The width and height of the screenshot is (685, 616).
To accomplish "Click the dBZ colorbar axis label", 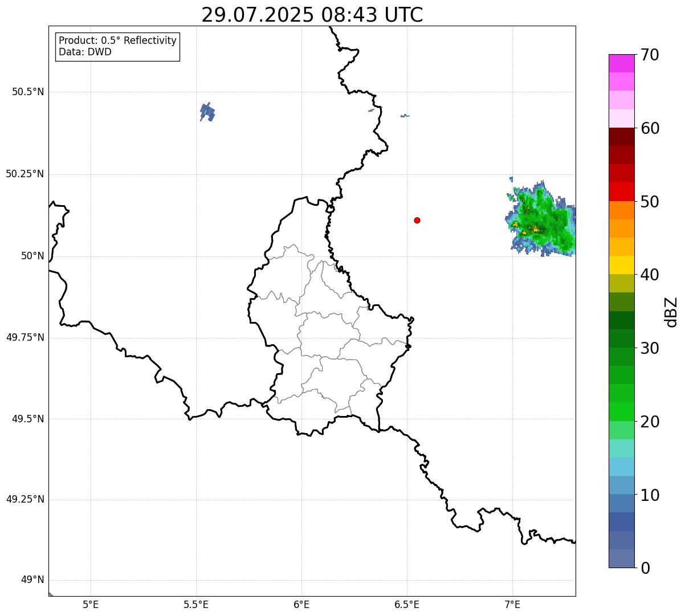I will tap(671, 312).
